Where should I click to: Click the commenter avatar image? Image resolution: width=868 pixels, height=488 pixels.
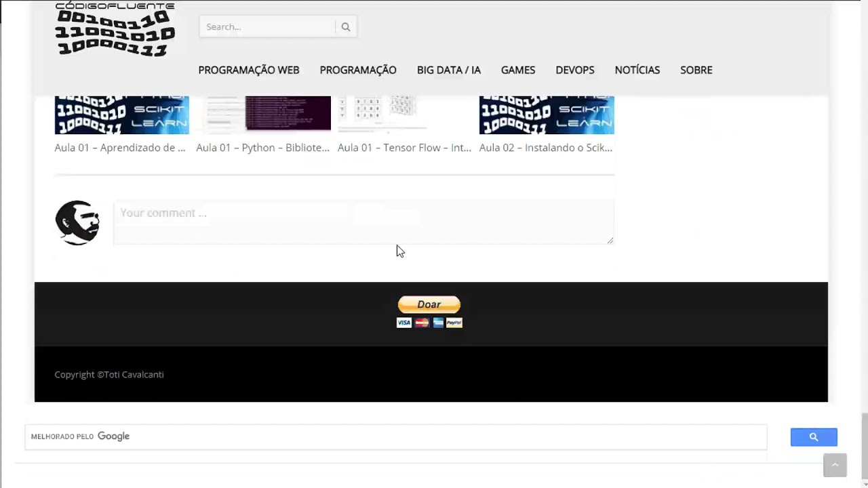pyautogui.click(x=77, y=222)
